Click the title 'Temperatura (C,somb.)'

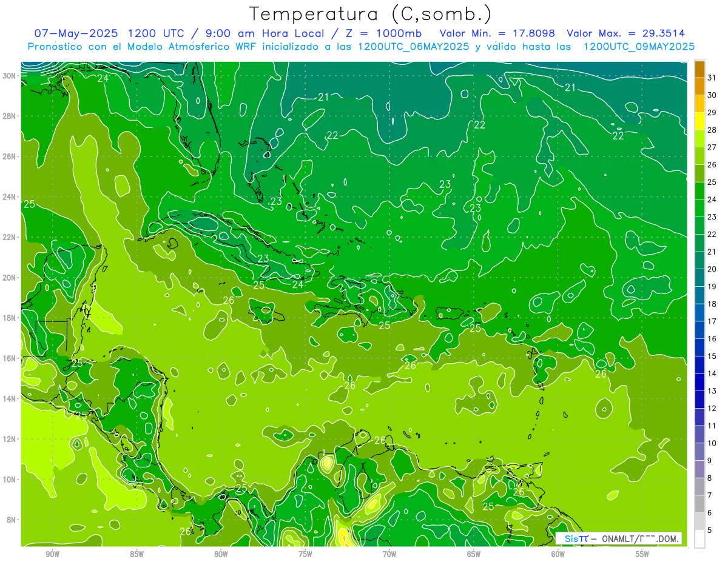371,14
